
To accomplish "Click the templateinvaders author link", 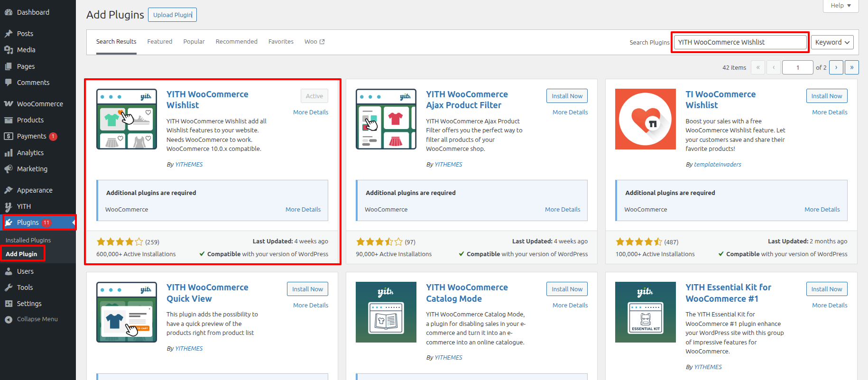I will tap(717, 165).
